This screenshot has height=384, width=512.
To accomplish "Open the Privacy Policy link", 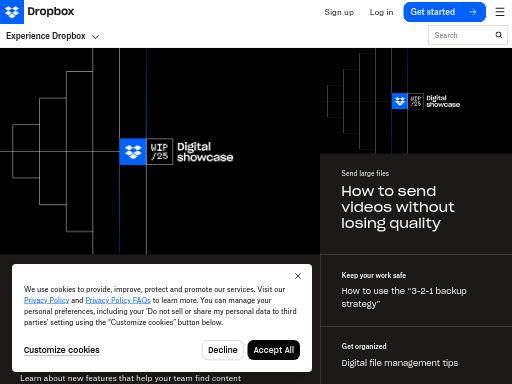I will (46, 300).
